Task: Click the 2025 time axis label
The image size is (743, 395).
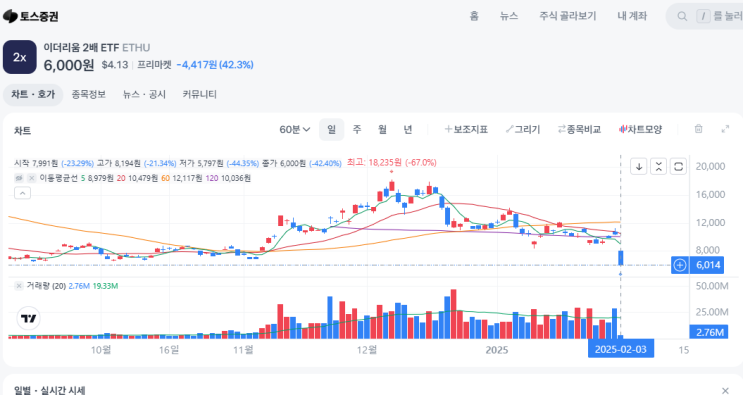Action: (497, 350)
